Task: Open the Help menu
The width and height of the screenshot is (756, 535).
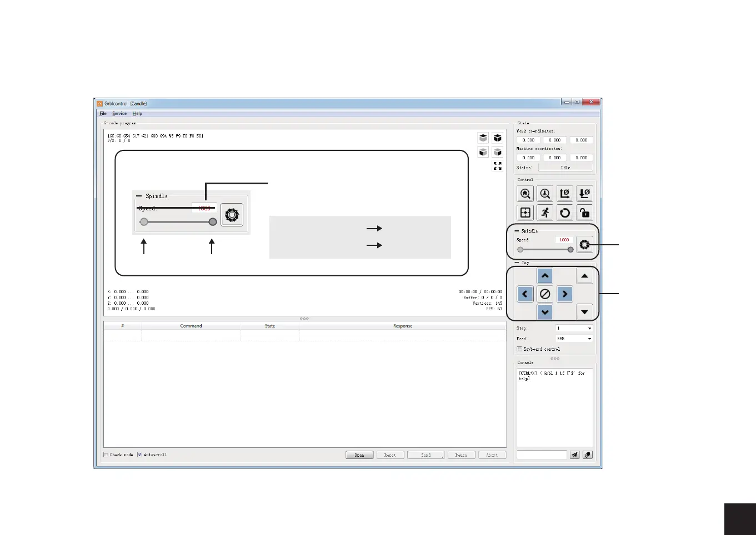Action: click(137, 113)
